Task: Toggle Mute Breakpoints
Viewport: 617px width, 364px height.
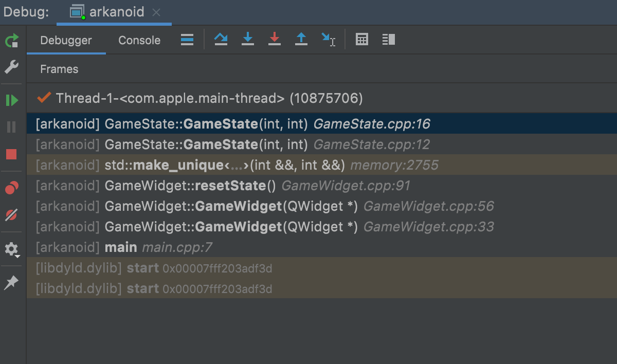Action: pyautogui.click(x=11, y=215)
